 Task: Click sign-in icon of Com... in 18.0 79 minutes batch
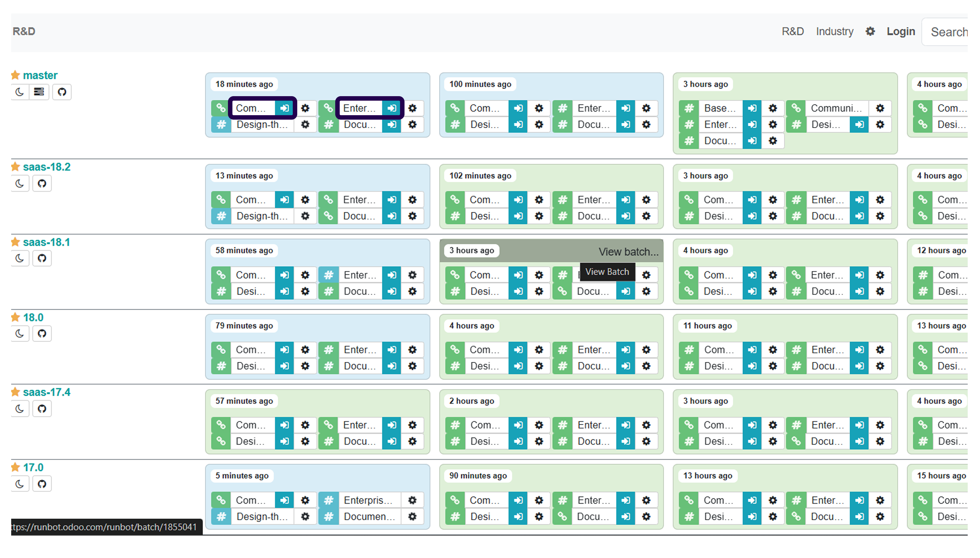click(x=285, y=349)
